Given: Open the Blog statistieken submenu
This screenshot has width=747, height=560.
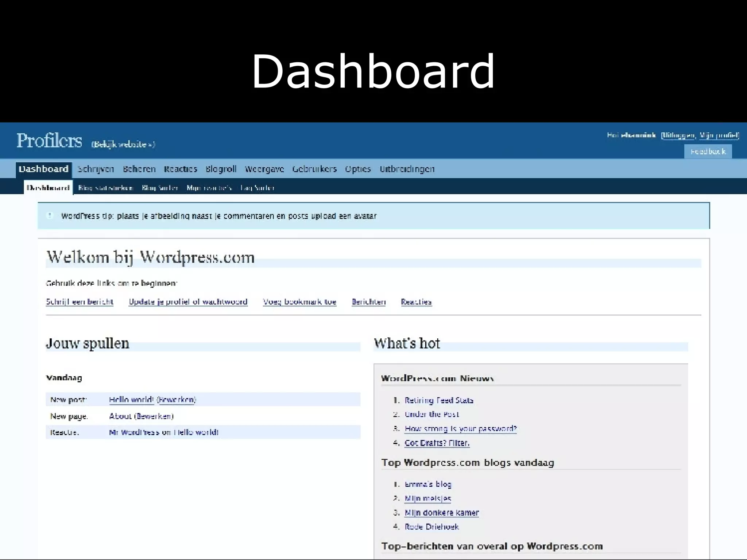Looking at the screenshot, I should (106, 188).
